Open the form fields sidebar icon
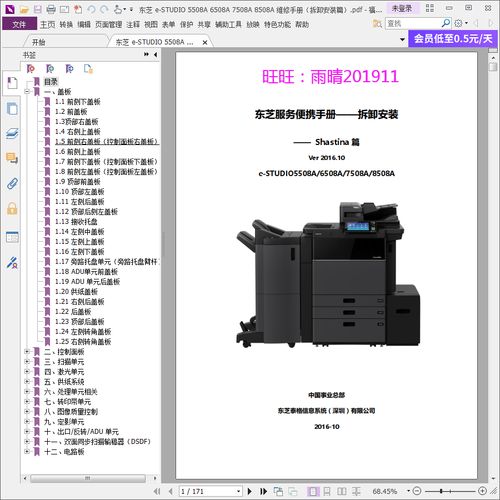 (12, 237)
